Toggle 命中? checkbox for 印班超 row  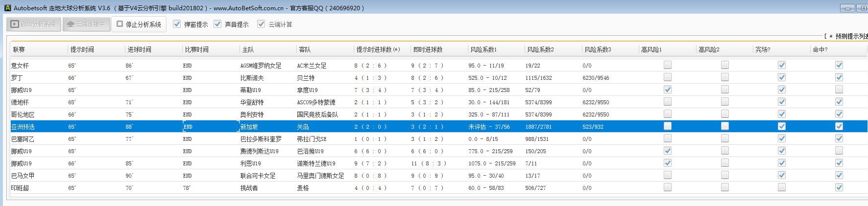tap(839, 187)
